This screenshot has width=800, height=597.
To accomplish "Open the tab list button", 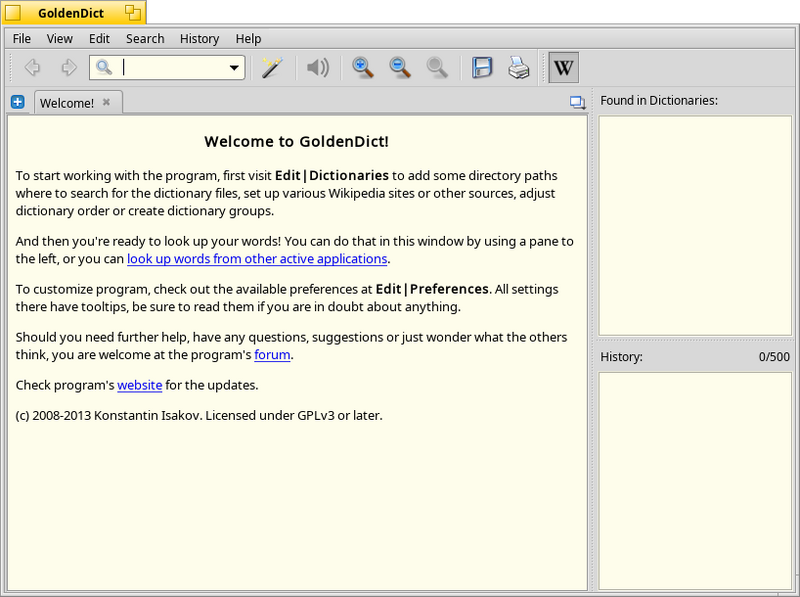I will point(577,103).
